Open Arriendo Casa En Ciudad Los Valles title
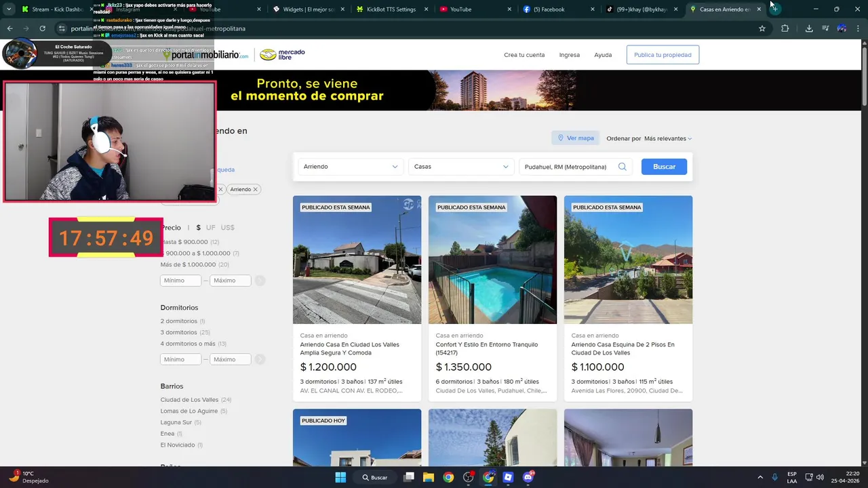Viewport: 868px width, 488px height. (x=350, y=348)
